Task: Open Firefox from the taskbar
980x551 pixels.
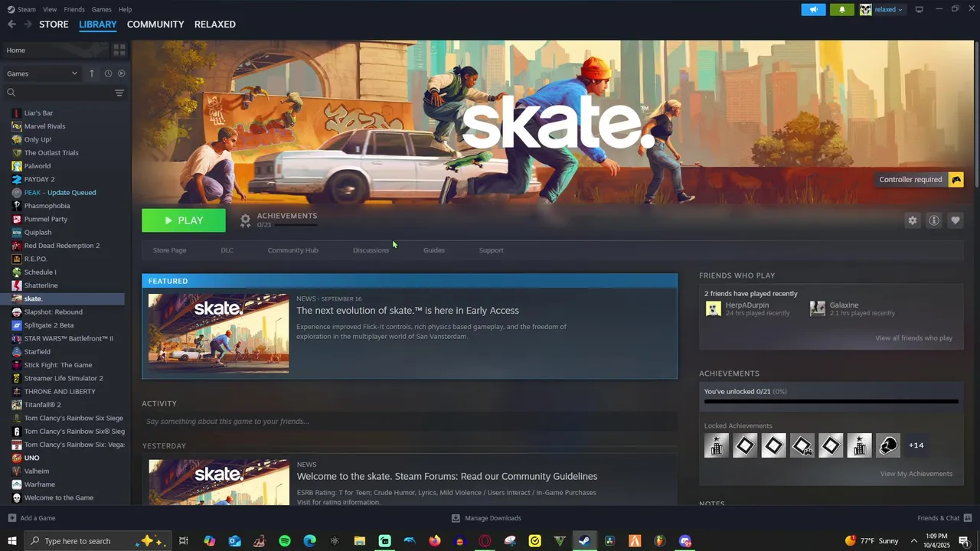Action: tap(435, 541)
